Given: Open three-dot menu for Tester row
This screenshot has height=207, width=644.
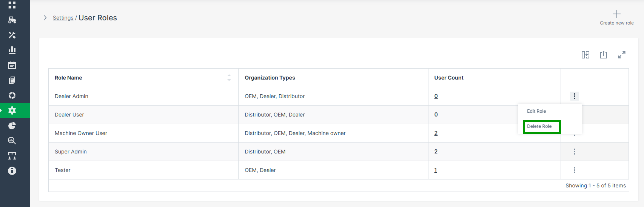Looking at the screenshot, I should [575, 170].
